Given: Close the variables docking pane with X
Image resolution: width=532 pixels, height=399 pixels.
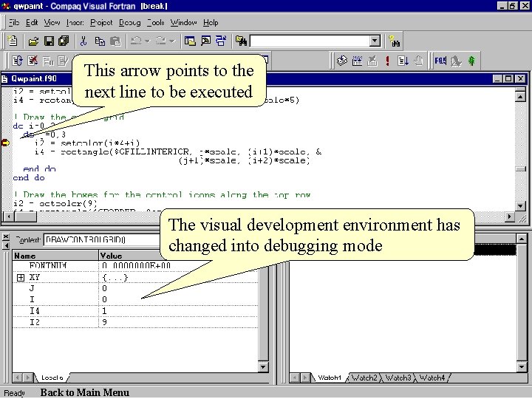Looking at the screenshot, I should [x=6, y=236].
